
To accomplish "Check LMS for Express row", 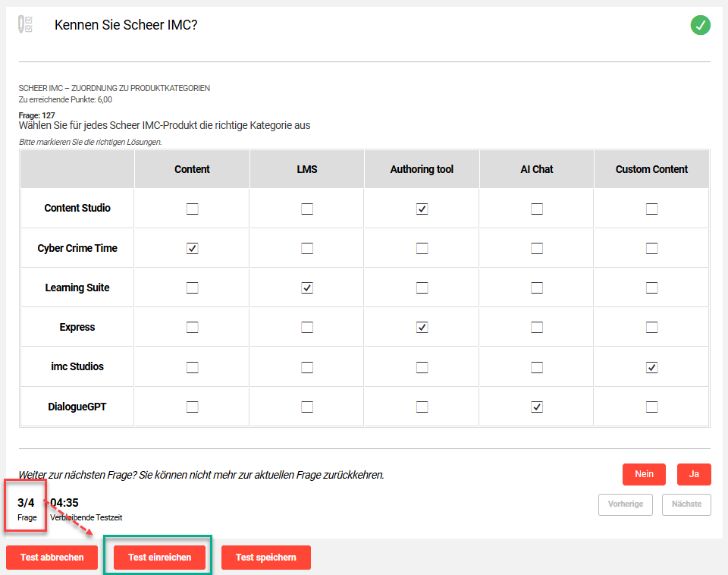I will coord(307,328).
